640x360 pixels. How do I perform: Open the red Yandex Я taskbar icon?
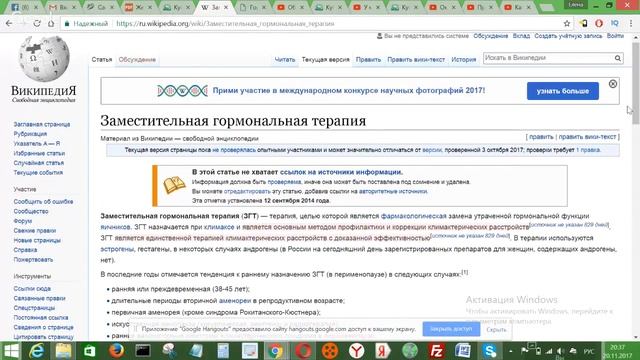(383, 351)
